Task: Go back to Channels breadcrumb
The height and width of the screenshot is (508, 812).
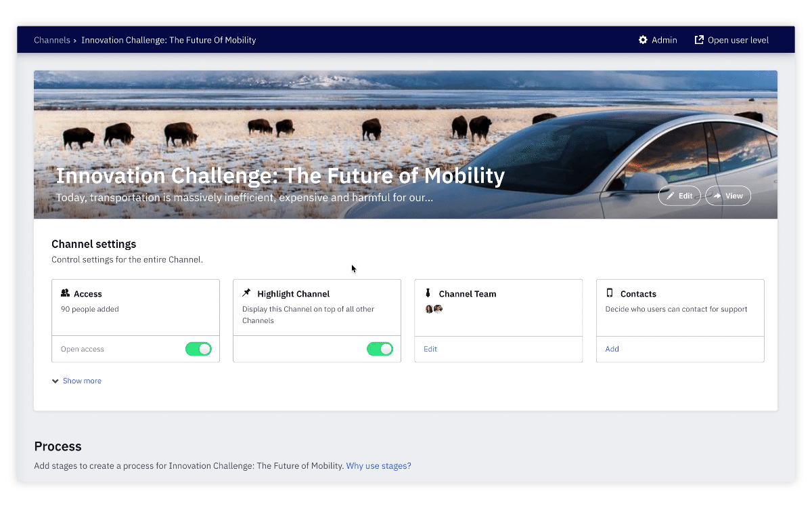Action: tap(52, 40)
